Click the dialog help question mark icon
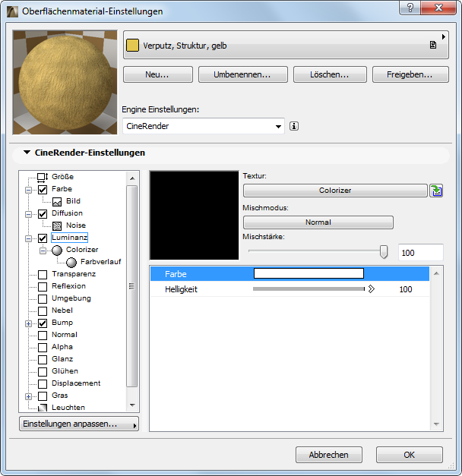The width and height of the screenshot is (462, 476). click(410, 8)
